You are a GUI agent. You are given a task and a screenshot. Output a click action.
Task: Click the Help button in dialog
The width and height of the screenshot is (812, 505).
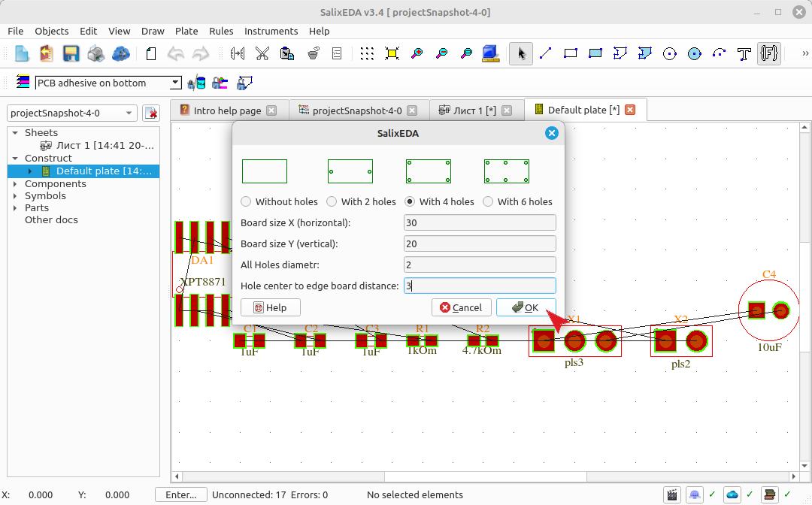pyautogui.click(x=271, y=307)
